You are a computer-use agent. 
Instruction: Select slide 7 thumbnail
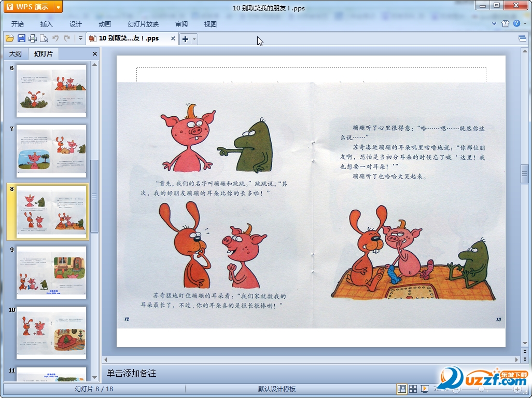[51, 151]
